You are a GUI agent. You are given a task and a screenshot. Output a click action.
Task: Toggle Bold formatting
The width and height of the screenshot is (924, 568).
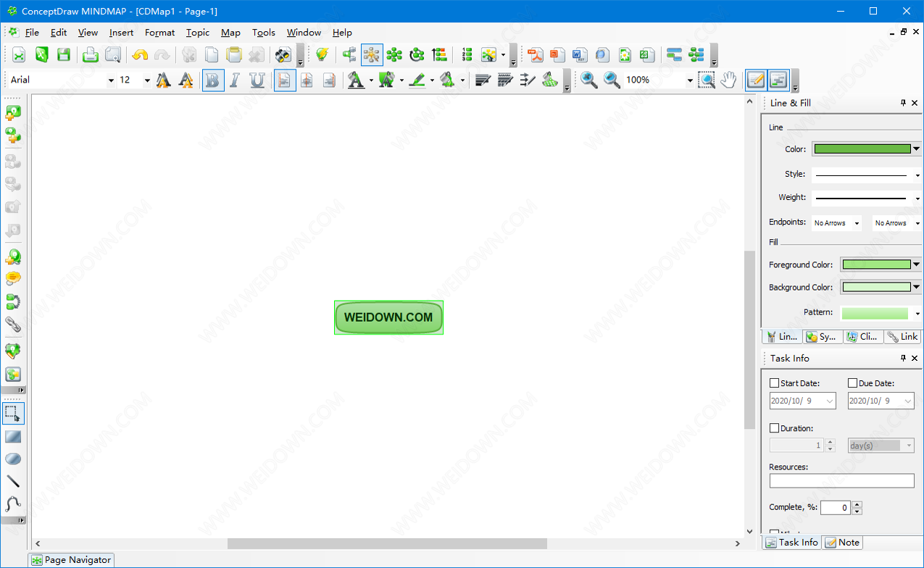(x=212, y=80)
